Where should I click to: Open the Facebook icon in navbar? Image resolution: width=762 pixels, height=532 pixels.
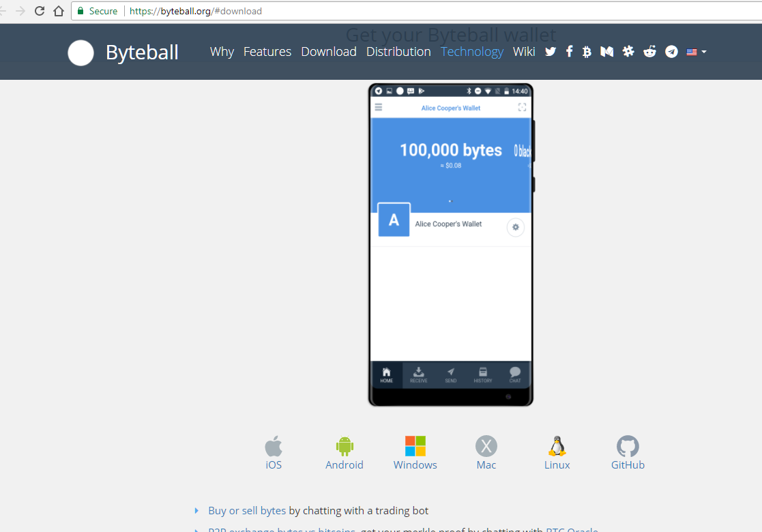[x=569, y=52]
